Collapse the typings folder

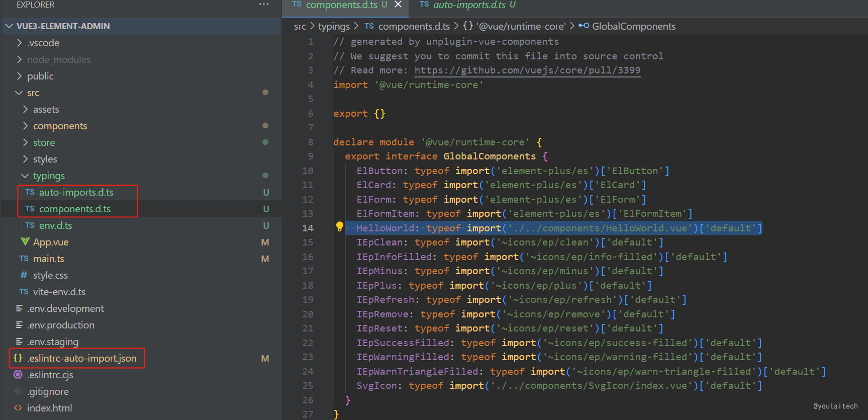point(25,176)
